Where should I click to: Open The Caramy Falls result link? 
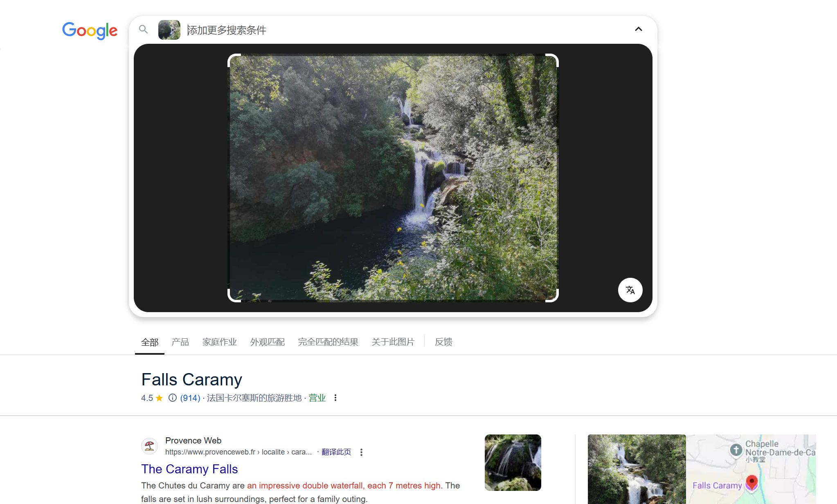click(189, 469)
